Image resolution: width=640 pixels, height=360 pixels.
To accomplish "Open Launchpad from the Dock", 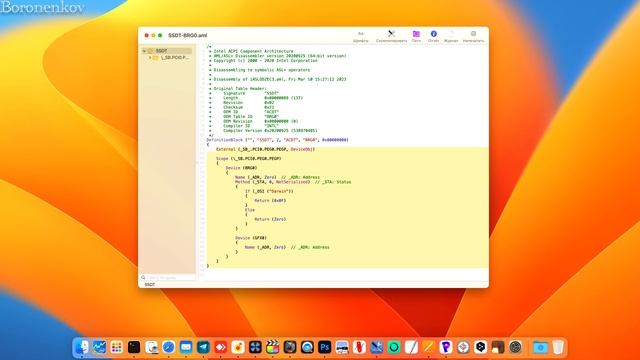I will click(117, 347).
